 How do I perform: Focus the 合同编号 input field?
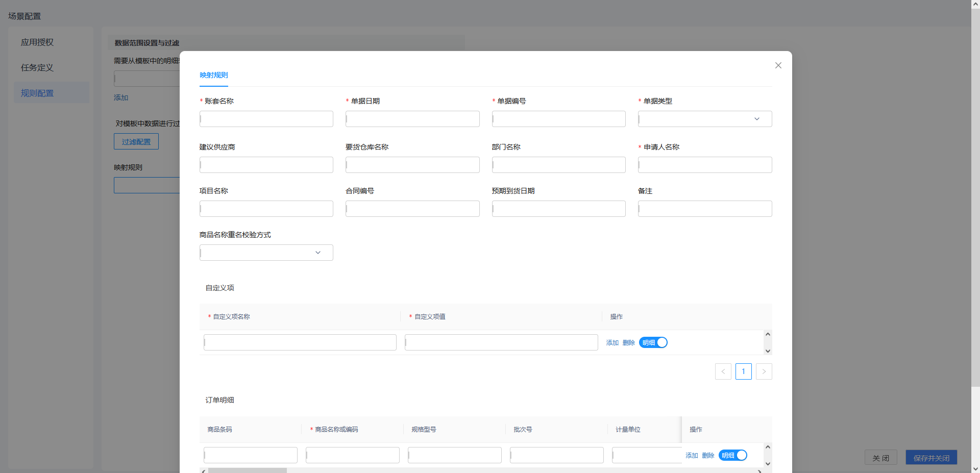pyautogui.click(x=412, y=209)
